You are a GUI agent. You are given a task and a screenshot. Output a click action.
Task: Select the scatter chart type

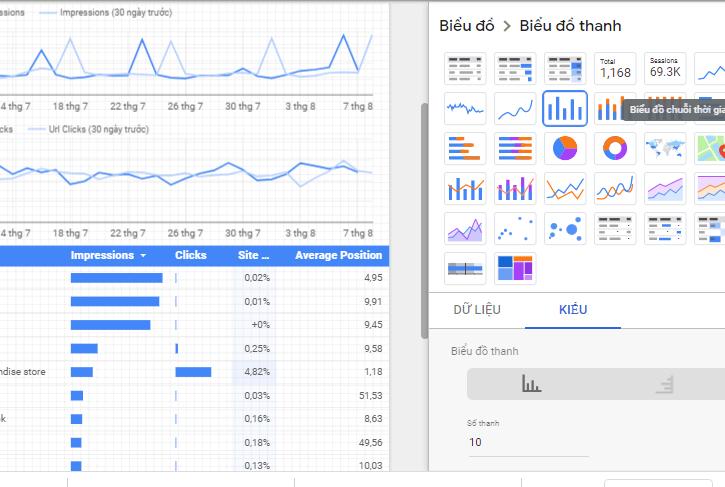pyautogui.click(x=515, y=228)
